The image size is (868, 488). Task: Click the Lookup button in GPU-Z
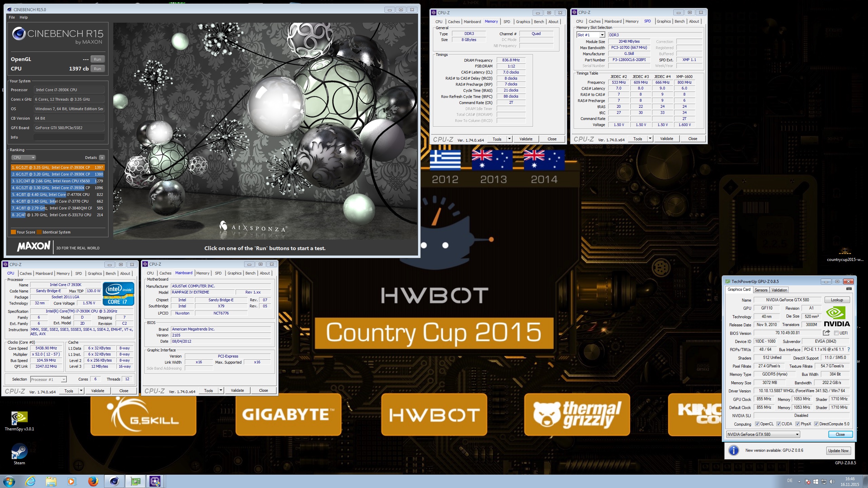click(837, 300)
